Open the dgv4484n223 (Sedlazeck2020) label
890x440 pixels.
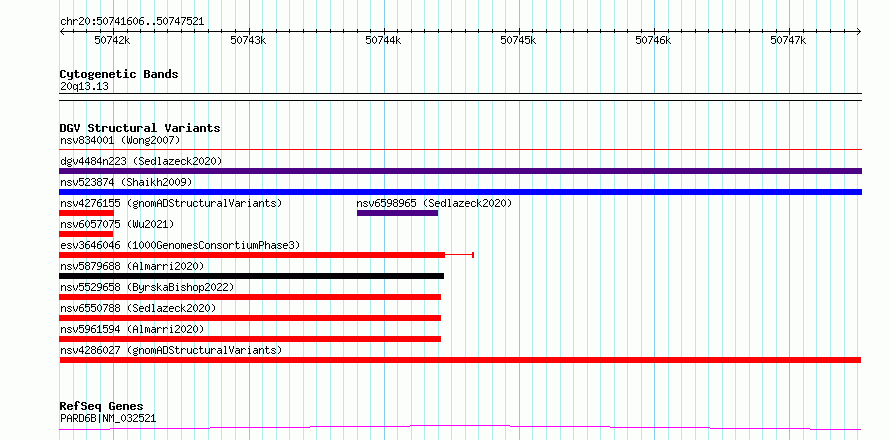coord(141,161)
